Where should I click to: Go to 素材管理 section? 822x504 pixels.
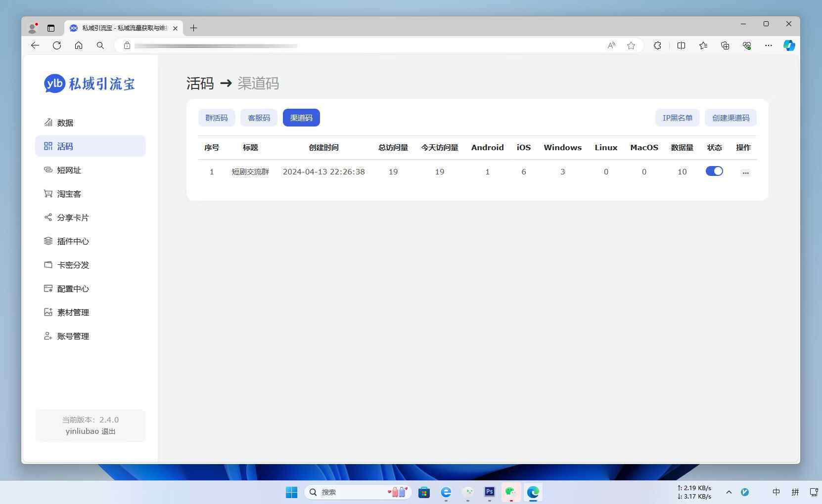point(90,312)
